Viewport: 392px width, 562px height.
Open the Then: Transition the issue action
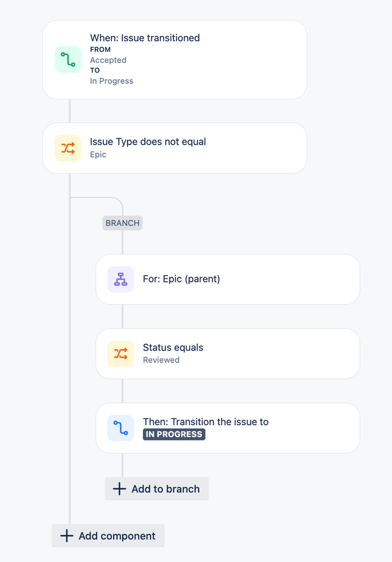point(227,428)
